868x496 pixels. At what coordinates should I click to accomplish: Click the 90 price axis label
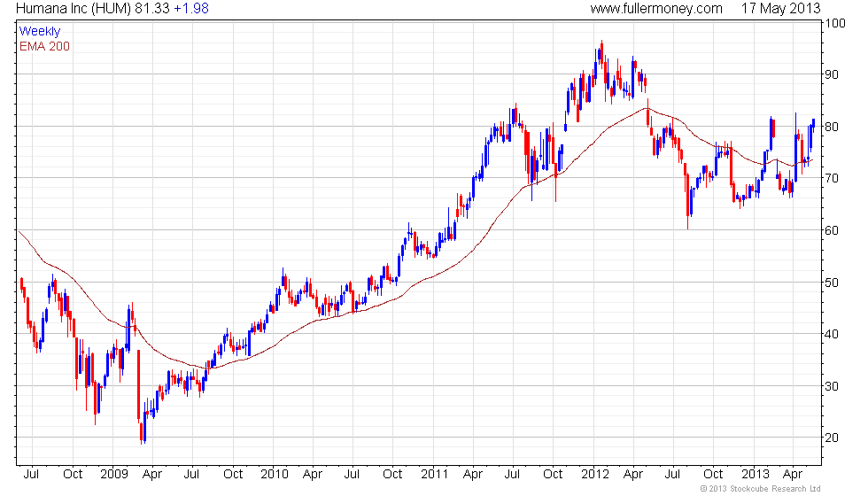(x=832, y=74)
